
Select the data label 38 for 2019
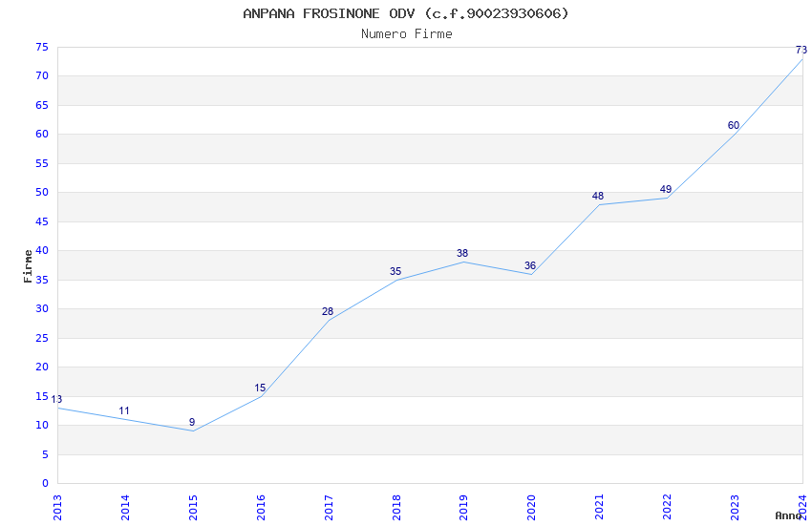(462, 253)
